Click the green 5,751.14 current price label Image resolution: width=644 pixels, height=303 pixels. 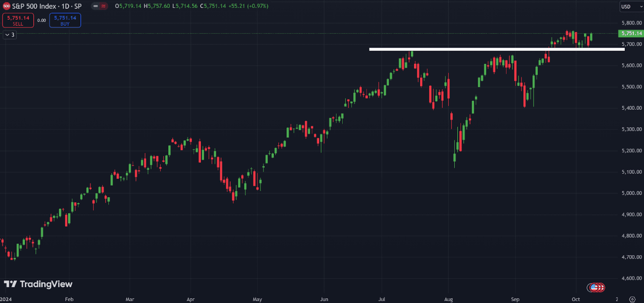(x=631, y=33)
